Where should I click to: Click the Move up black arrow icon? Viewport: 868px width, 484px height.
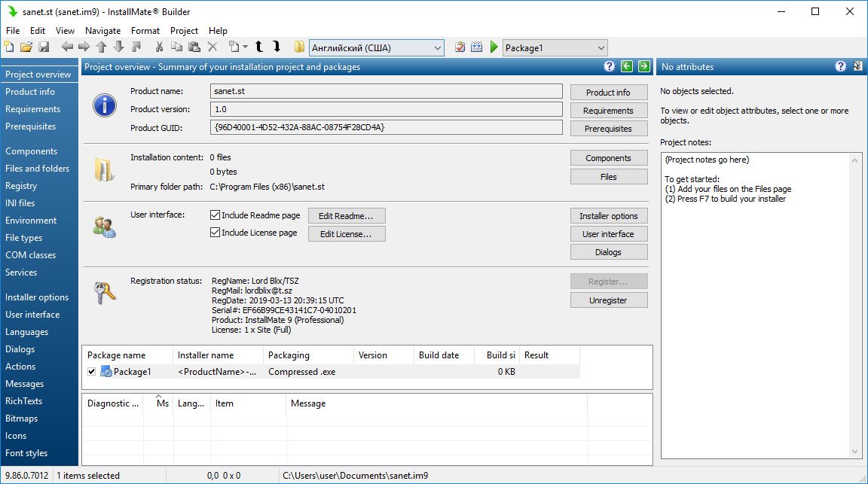pos(259,47)
